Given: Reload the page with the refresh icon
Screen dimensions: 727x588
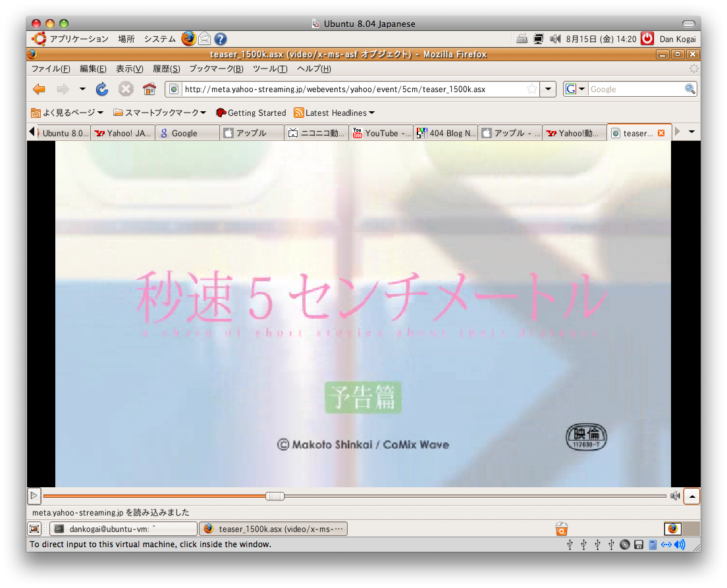Looking at the screenshot, I should [x=102, y=89].
